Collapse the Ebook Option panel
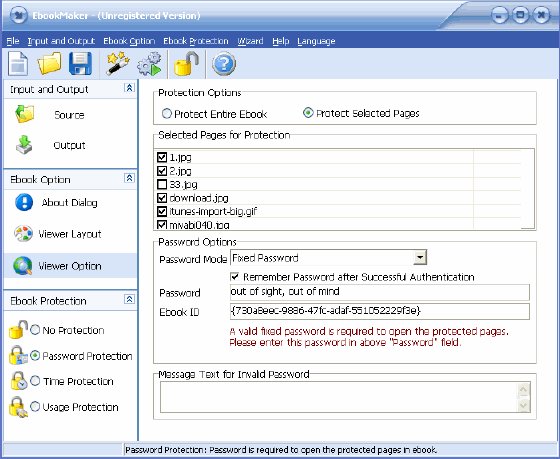 [x=129, y=178]
